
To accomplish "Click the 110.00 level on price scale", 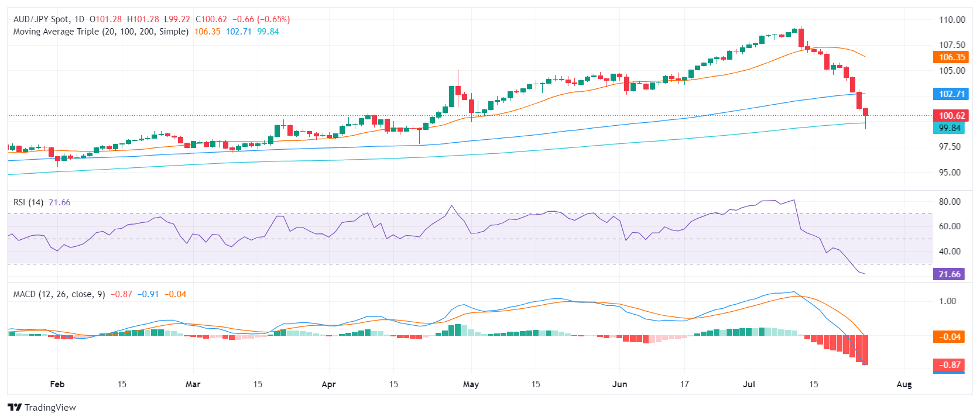I will point(952,20).
